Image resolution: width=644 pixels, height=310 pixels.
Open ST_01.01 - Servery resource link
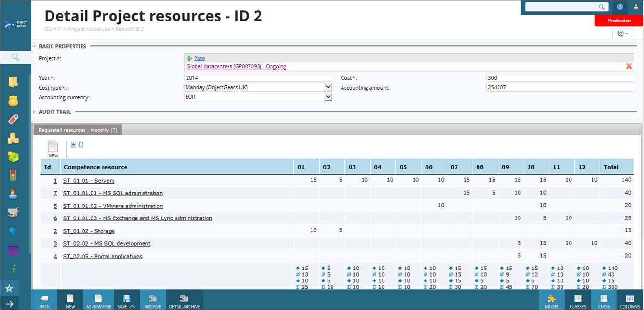click(x=89, y=181)
